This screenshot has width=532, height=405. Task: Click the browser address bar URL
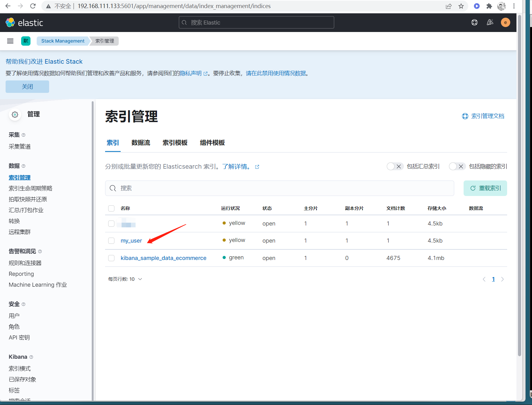tap(174, 6)
